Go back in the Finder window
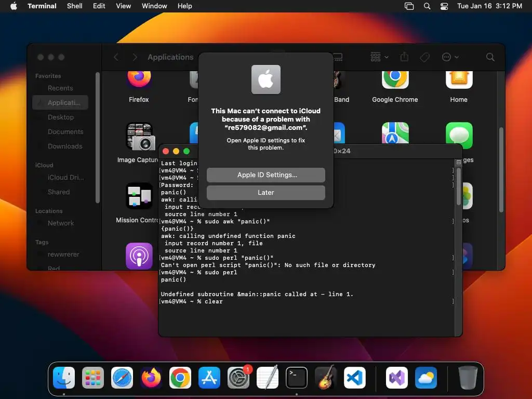This screenshot has height=399, width=532. (x=116, y=57)
